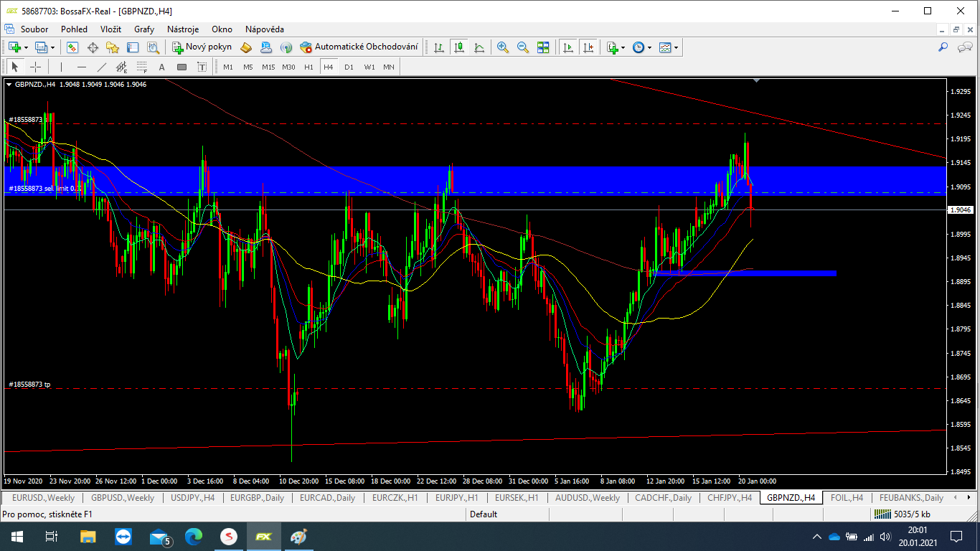Select the text label T tool
The image size is (980, 551).
(202, 67)
